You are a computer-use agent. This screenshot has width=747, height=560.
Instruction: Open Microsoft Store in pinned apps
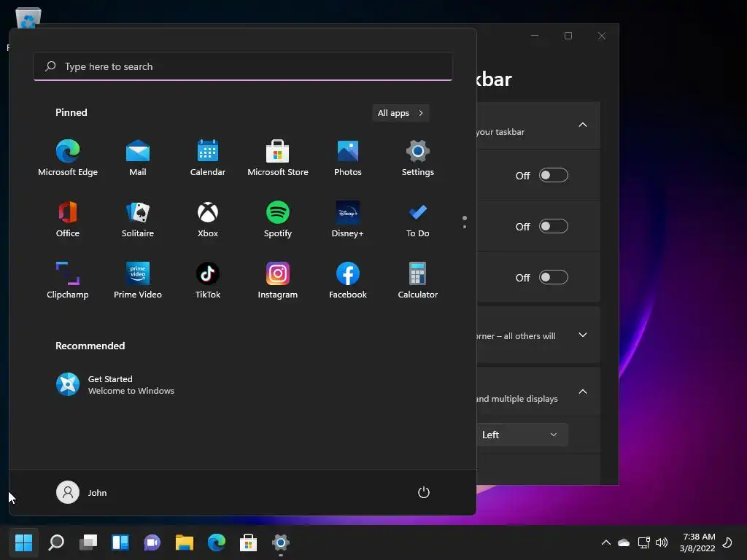tap(278, 158)
